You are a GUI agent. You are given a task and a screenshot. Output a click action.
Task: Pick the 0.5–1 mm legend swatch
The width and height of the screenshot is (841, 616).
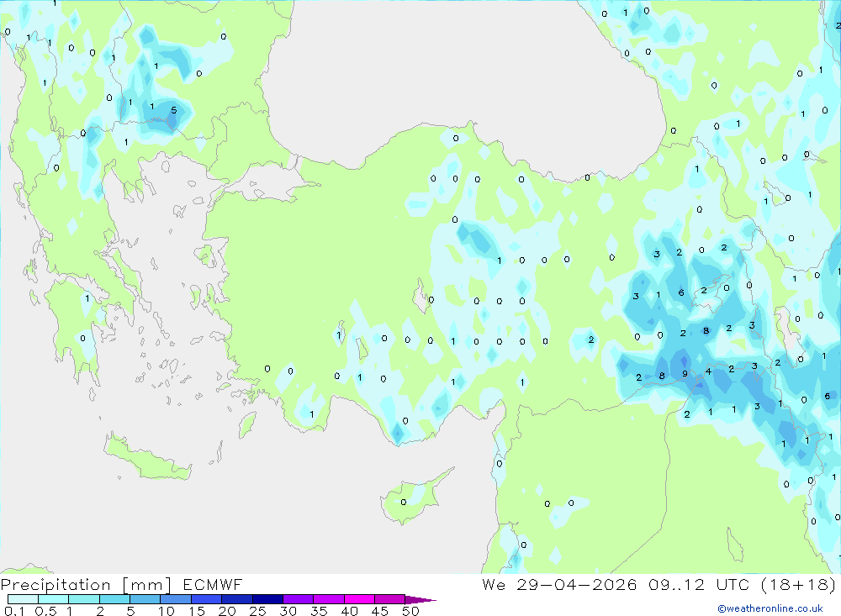[x=53, y=599]
